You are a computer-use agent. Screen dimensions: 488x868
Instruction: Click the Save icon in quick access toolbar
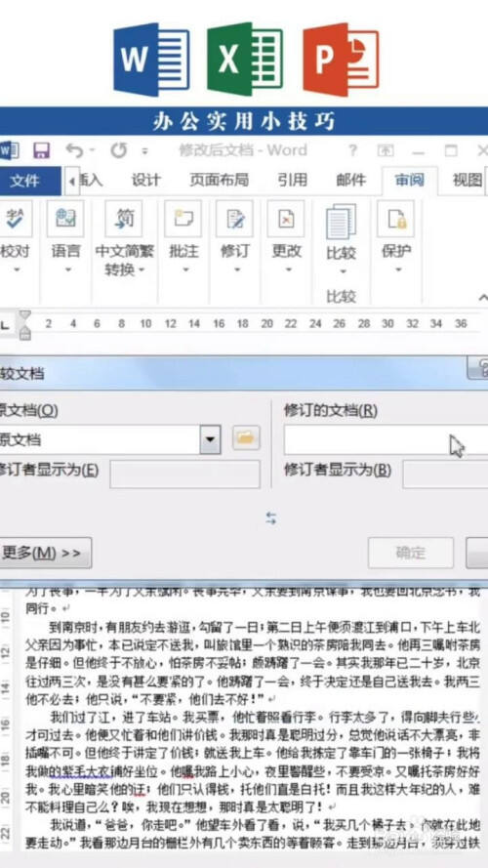[42, 150]
